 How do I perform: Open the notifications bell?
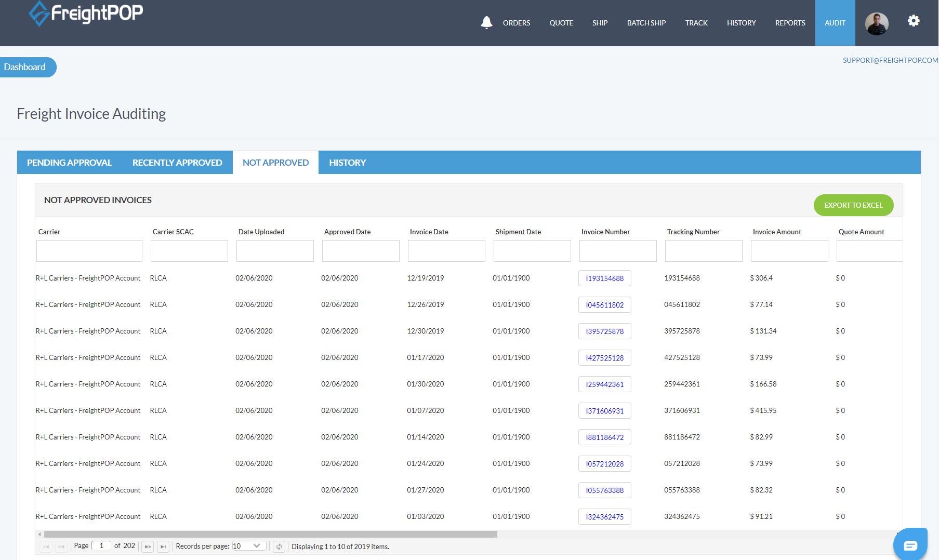coord(486,23)
